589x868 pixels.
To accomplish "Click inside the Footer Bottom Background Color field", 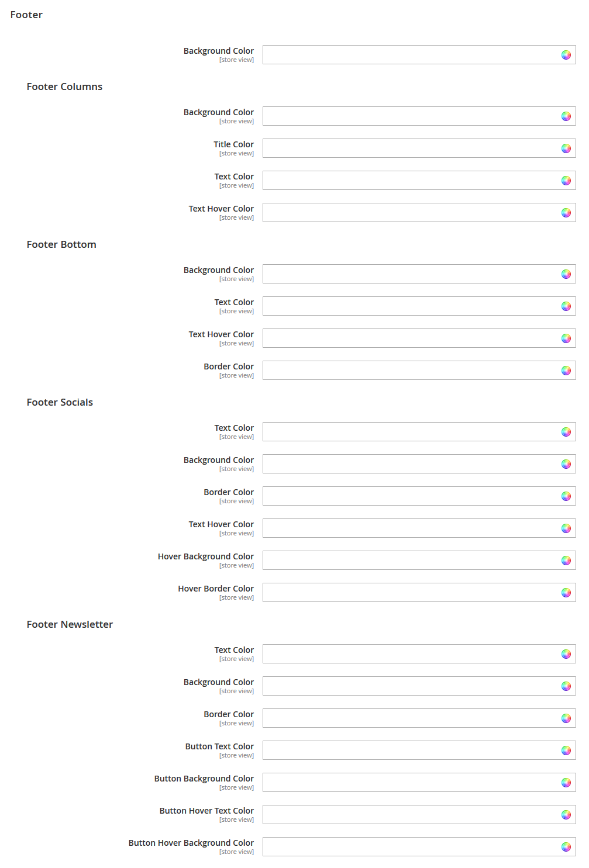I will pos(409,274).
